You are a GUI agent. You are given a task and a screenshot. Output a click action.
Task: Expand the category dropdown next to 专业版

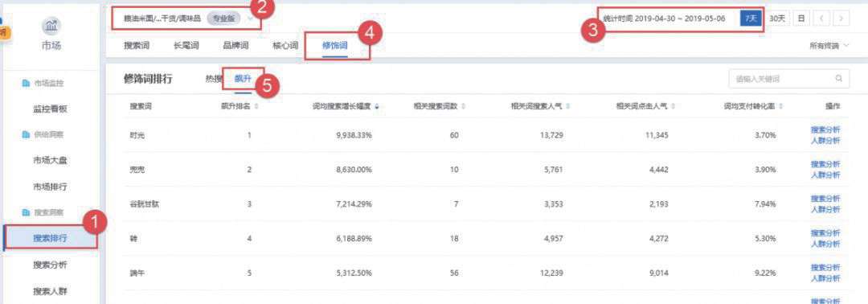tap(252, 18)
